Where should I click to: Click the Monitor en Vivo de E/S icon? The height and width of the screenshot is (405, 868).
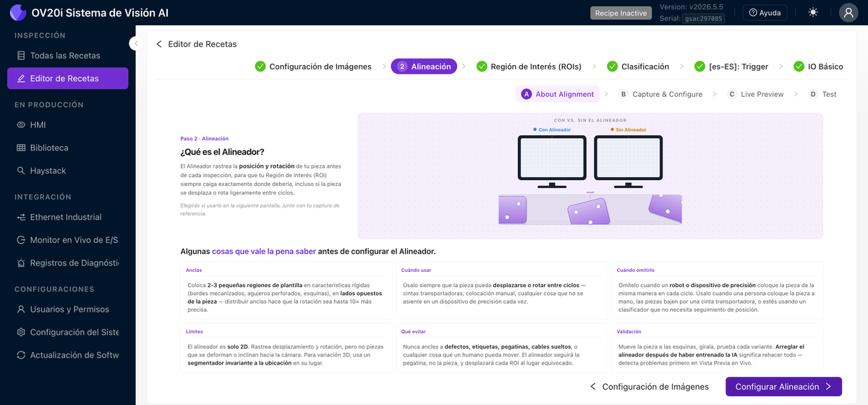pyautogui.click(x=21, y=240)
